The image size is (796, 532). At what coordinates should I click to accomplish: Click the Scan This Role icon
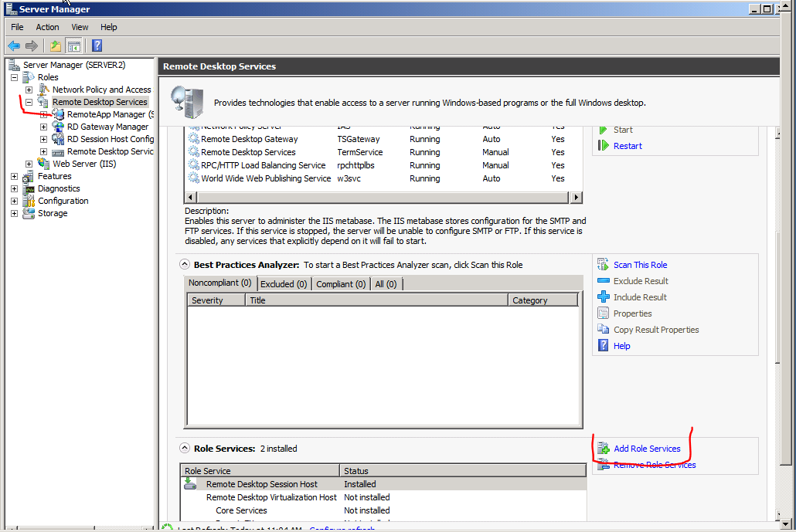[x=603, y=265]
